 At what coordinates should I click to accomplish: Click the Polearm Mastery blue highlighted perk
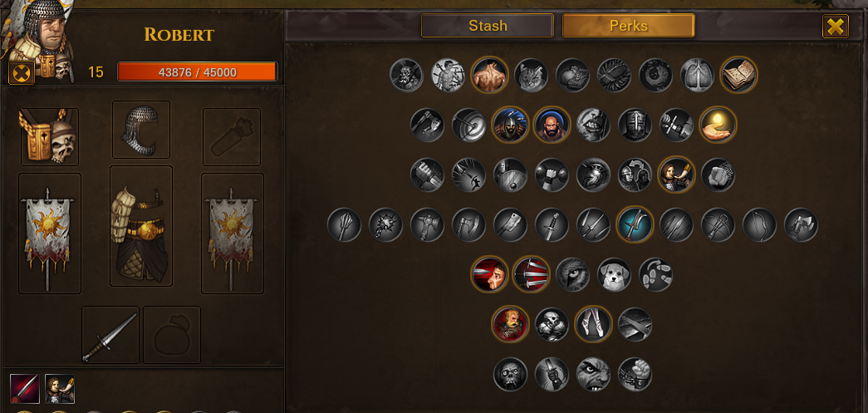click(x=635, y=224)
